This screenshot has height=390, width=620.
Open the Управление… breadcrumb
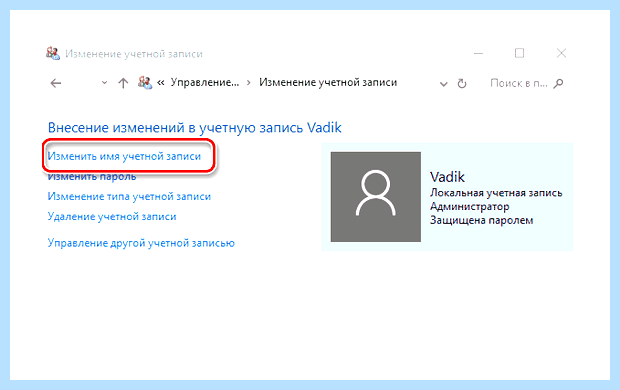point(205,82)
